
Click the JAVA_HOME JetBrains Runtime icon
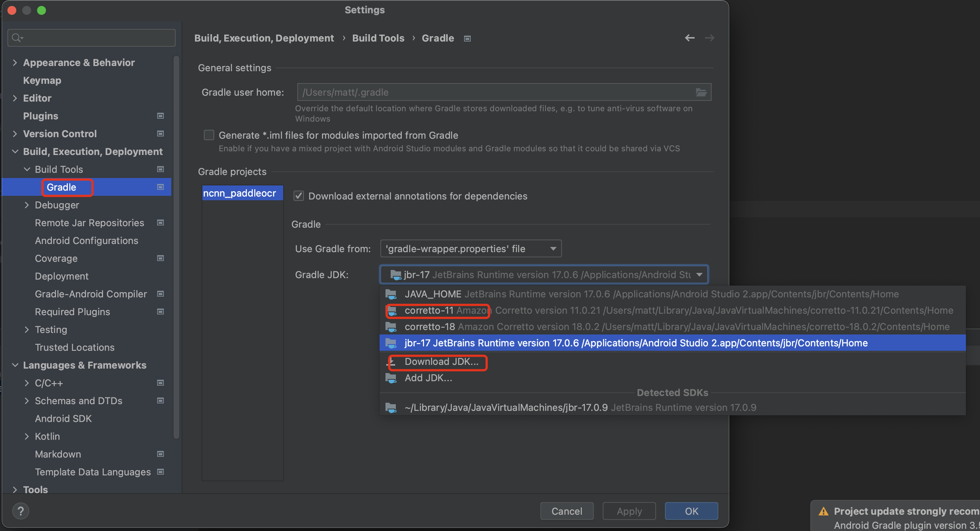393,294
